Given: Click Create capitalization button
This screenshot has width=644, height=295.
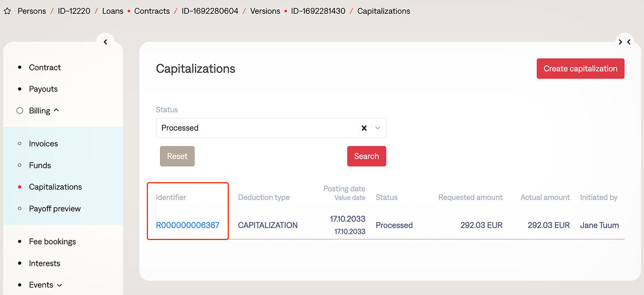Looking at the screenshot, I should (580, 69).
